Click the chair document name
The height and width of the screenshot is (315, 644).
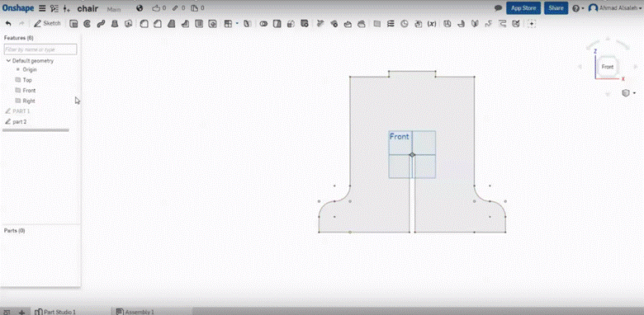[88, 8]
